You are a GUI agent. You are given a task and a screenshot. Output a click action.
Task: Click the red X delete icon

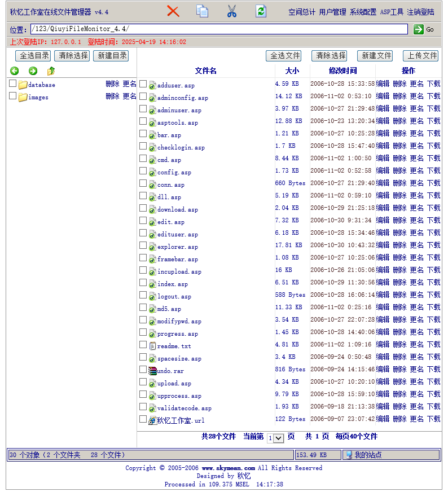pos(173,11)
